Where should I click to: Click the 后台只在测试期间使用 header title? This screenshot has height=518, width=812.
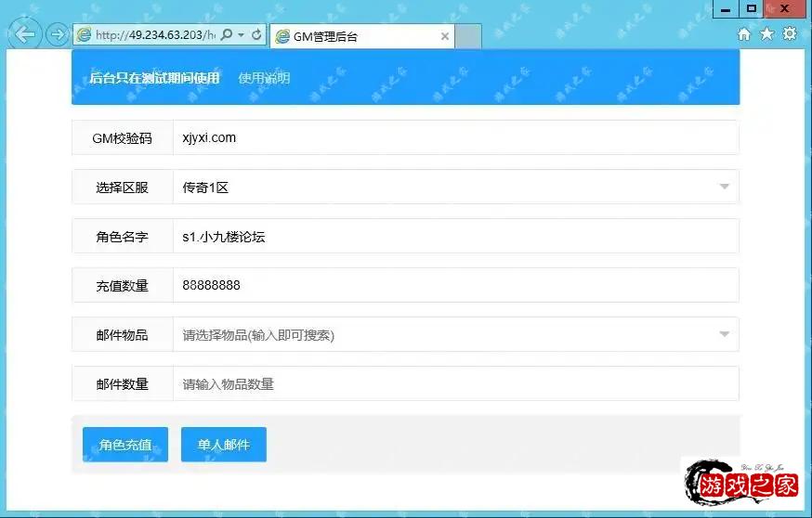coord(154,78)
